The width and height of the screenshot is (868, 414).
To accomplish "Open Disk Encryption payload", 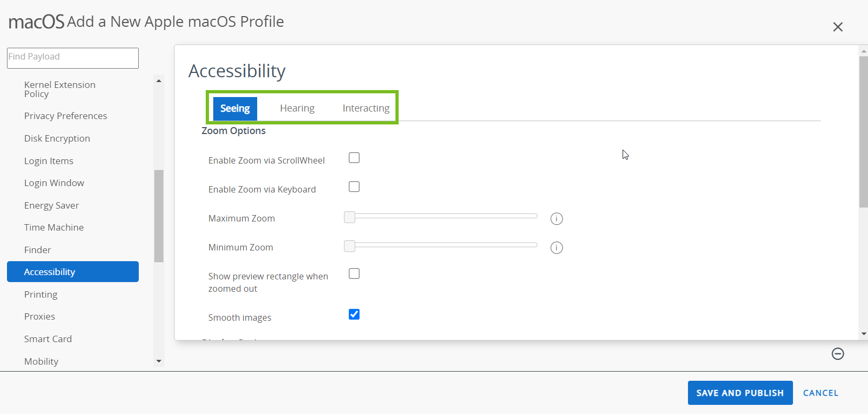I will coord(57,138).
